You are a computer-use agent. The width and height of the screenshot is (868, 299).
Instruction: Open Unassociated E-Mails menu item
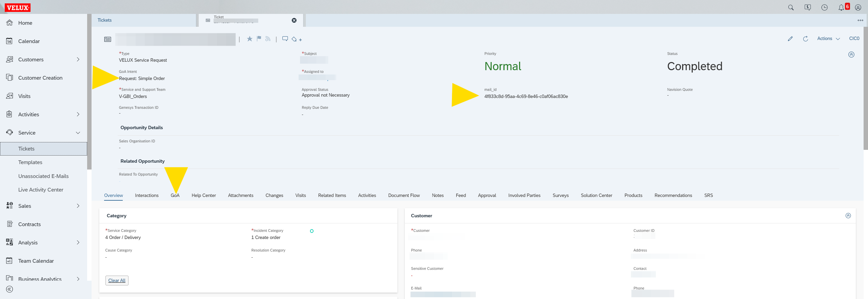point(43,176)
